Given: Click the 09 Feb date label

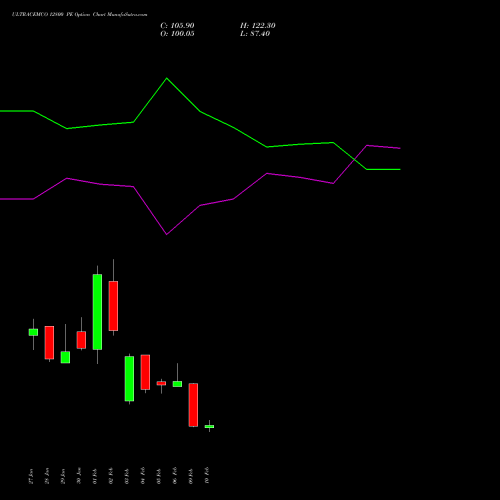Looking at the screenshot, I should (191, 476).
